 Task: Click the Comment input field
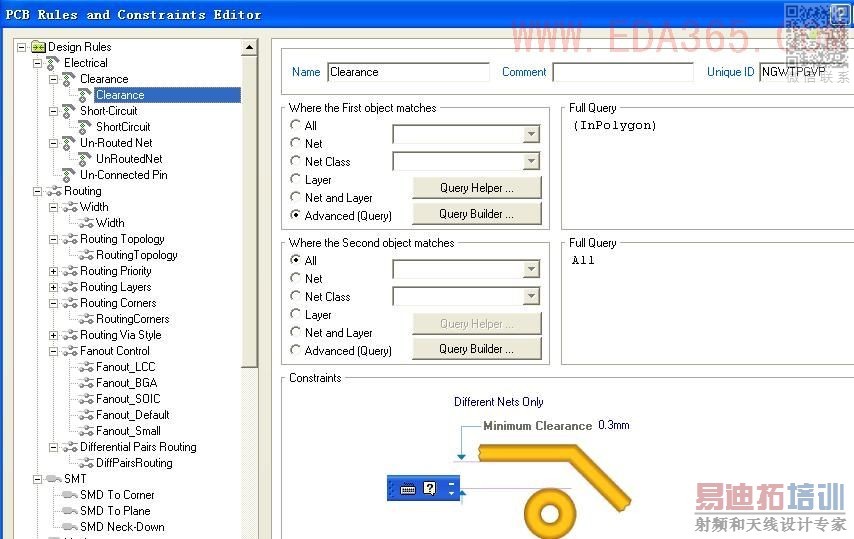click(623, 72)
